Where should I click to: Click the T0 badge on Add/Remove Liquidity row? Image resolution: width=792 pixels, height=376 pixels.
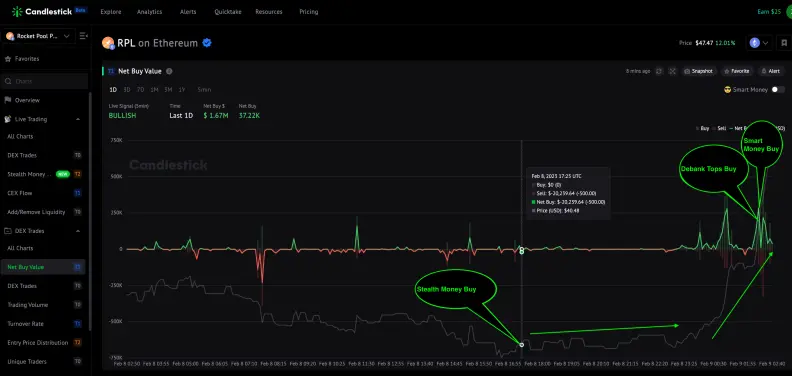click(x=77, y=212)
